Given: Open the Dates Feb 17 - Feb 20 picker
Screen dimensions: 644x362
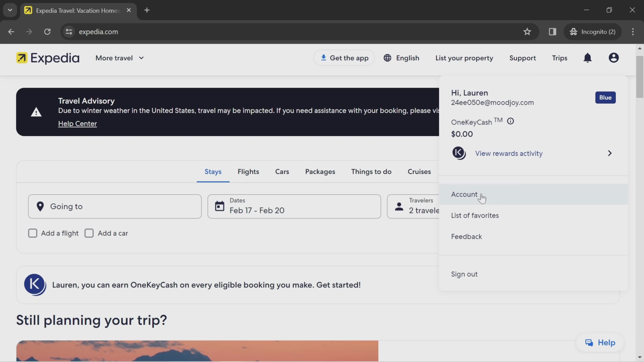Looking at the screenshot, I should (294, 206).
